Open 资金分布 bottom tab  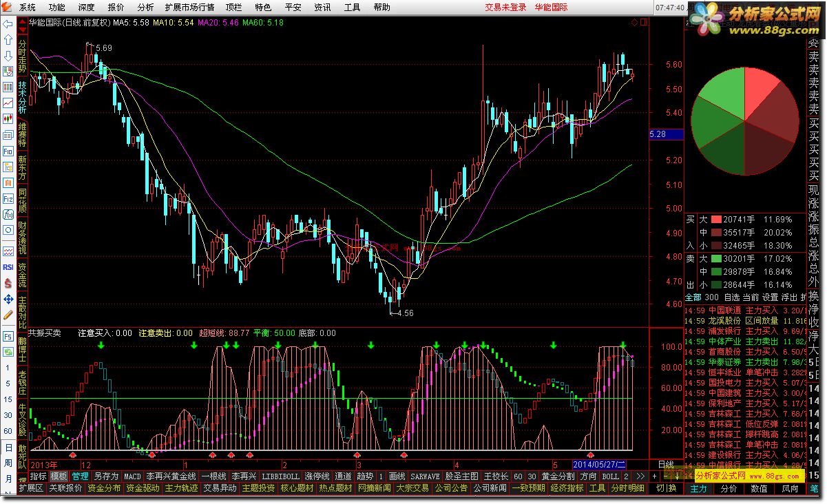[104, 488]
